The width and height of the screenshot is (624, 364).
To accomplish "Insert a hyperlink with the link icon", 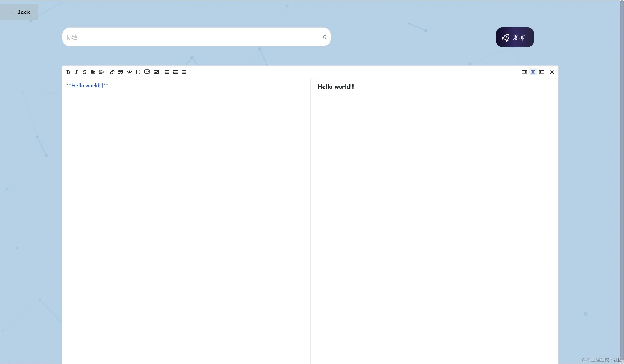I will (112, 72).
